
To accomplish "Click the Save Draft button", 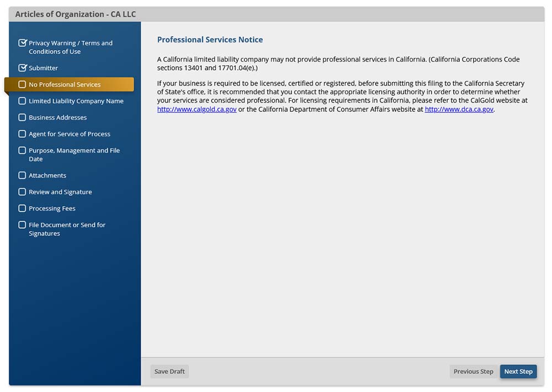I will click(x=169, y=372).
